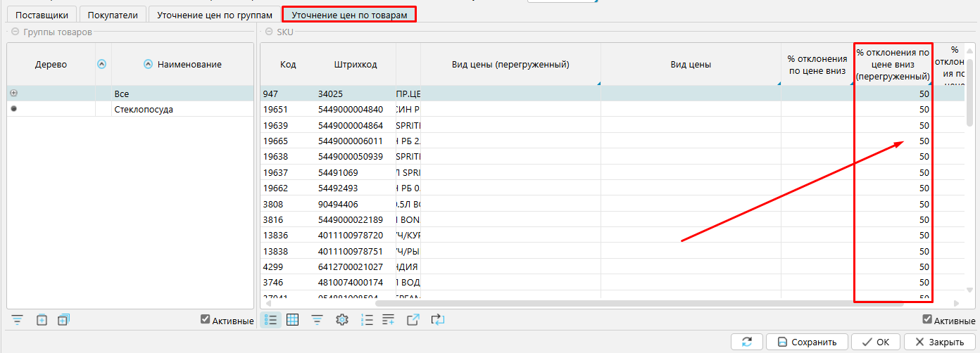Click the export (external arrow) icon under SKU
Image resolution: width=980 pixels, height=353 pixels.
[413, 320]
